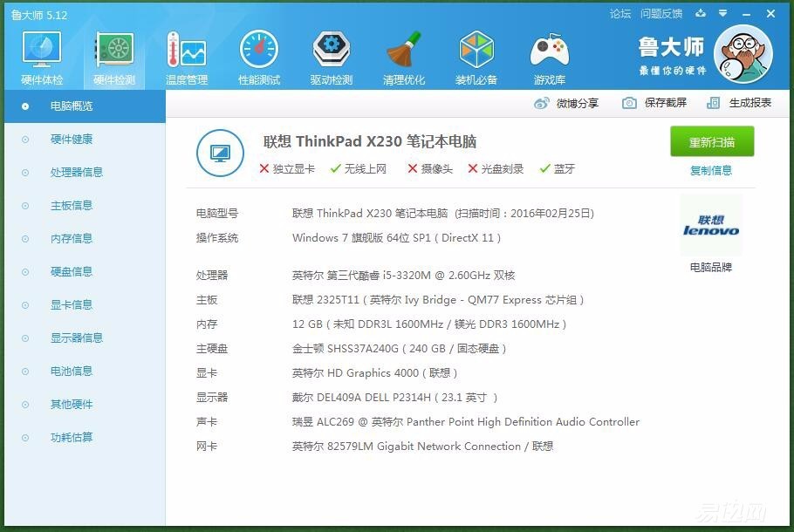Click the Lenovo brand logo
794x532 pixels.
[x=713, y=225]
